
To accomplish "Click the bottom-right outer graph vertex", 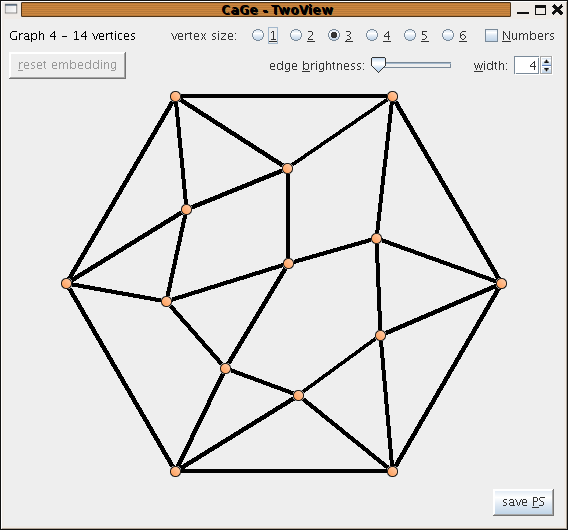I will point(392,471).
